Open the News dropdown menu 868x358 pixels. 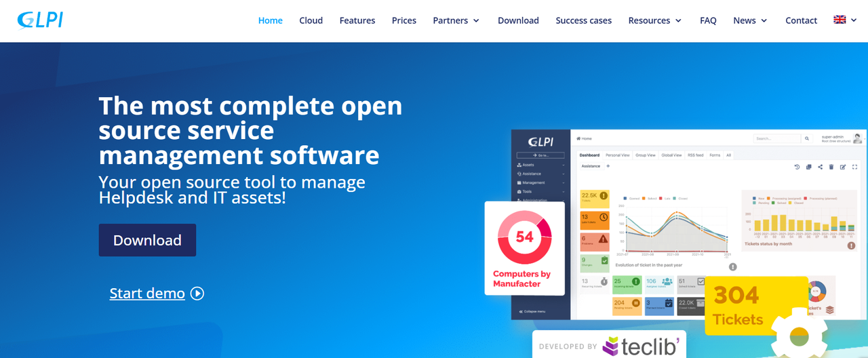point(750,20)
